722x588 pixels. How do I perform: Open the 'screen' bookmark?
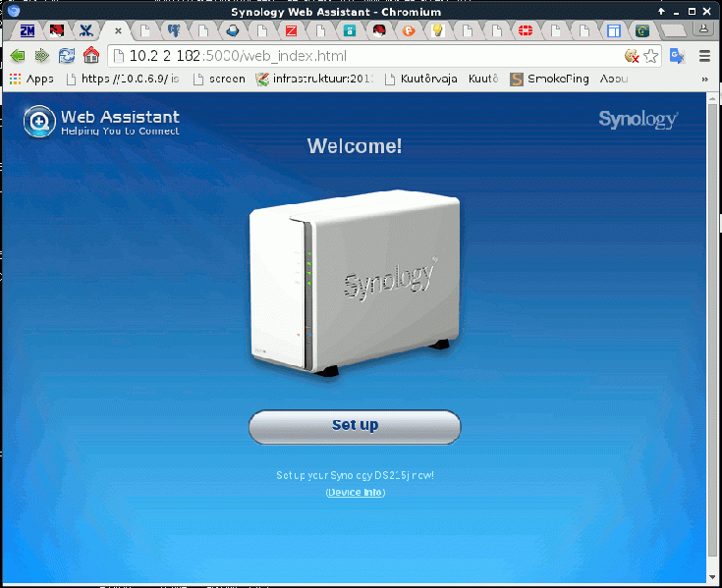tap(220, 80)
